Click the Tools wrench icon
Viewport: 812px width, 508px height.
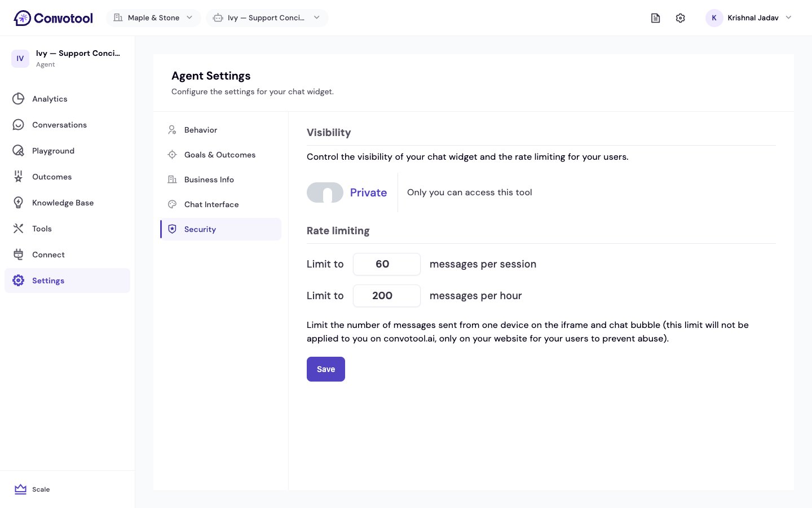tap(19, 229)
